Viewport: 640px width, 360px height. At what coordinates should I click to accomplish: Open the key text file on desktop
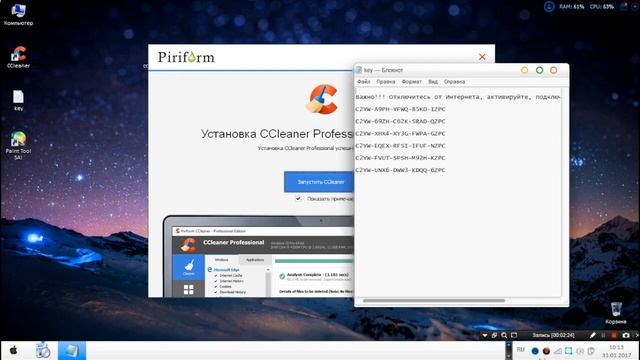coord(18,100)
